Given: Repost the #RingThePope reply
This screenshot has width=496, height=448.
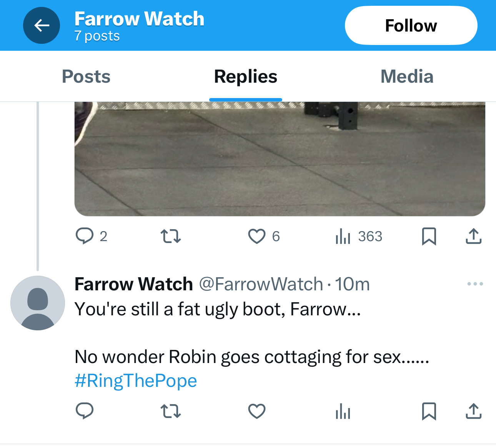Looking at the screenshot, I should [x=170, y=411].
